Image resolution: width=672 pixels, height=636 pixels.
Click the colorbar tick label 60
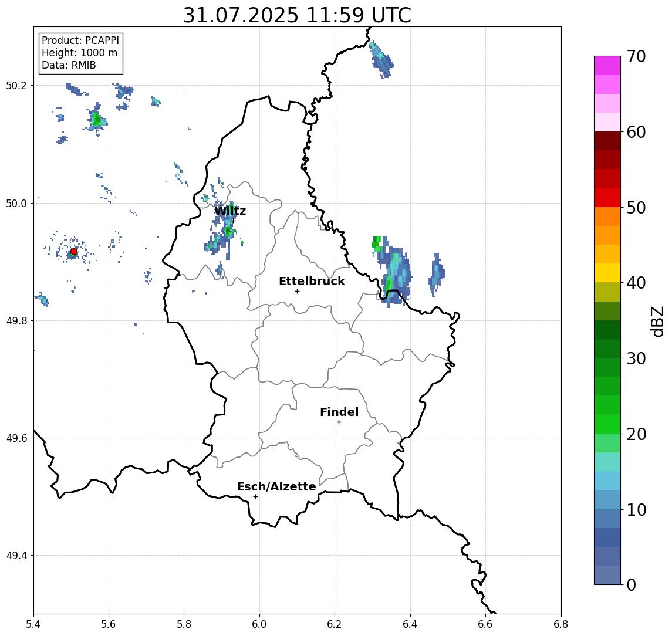tap(636, 132)
